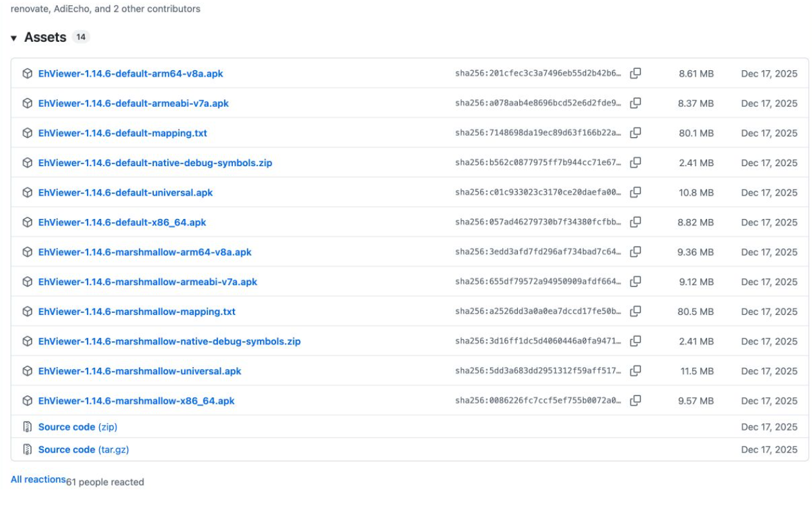Collapse the Assets section triangle

tap(14, 38)
